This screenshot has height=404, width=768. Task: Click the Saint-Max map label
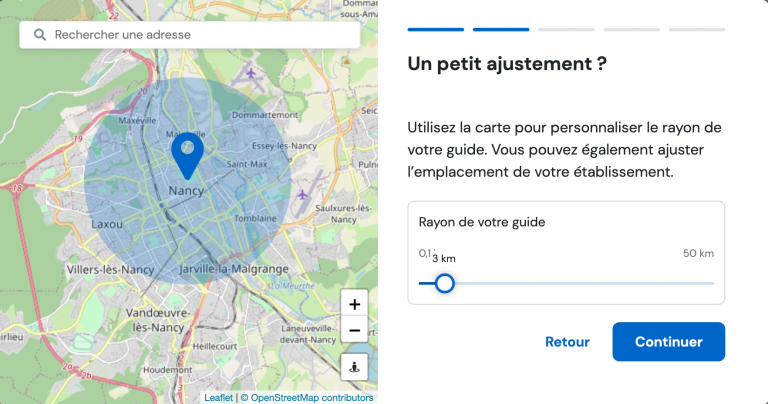coord(247,164)
